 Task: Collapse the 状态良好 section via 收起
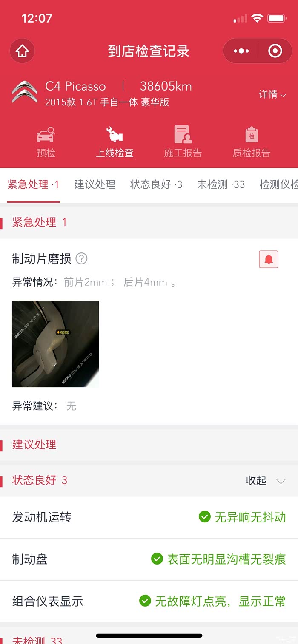pyautogui.click(x=266, y=481)
